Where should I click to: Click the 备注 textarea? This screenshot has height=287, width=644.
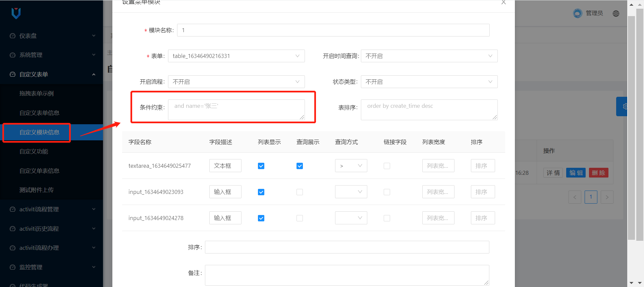click(347, 275)
